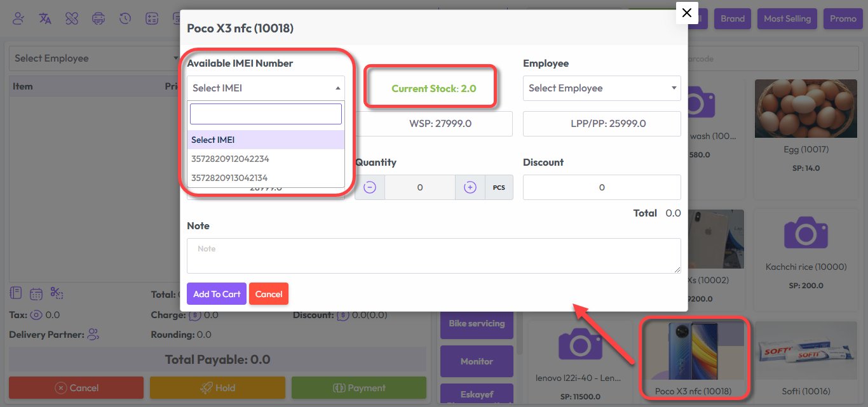The image size is (868, 407).
Task: Click the customer/user icon in top toolbar
Action: (18, 18)
